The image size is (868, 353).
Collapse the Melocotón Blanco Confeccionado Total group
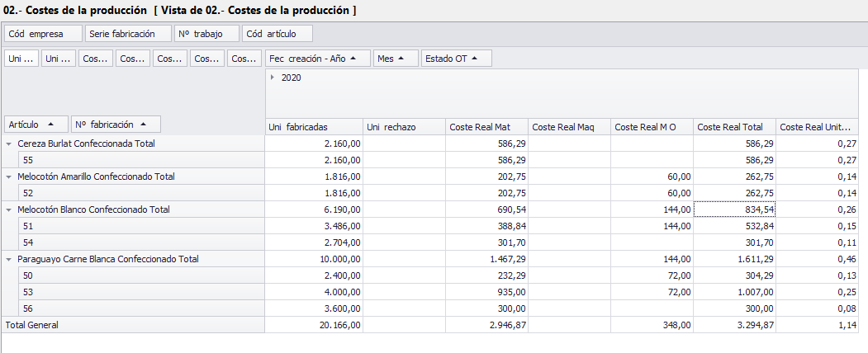pos(9,209)
